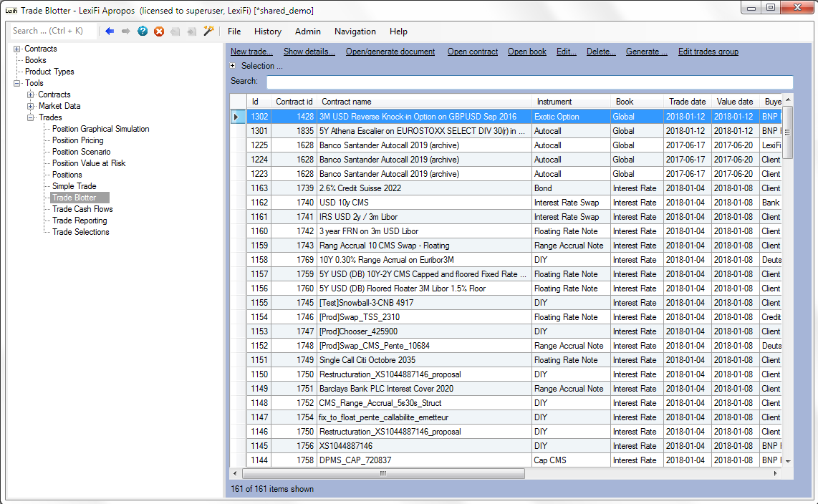Open the Navigation menu
This screenshot has width=818, height=504.
pos(355,31)
